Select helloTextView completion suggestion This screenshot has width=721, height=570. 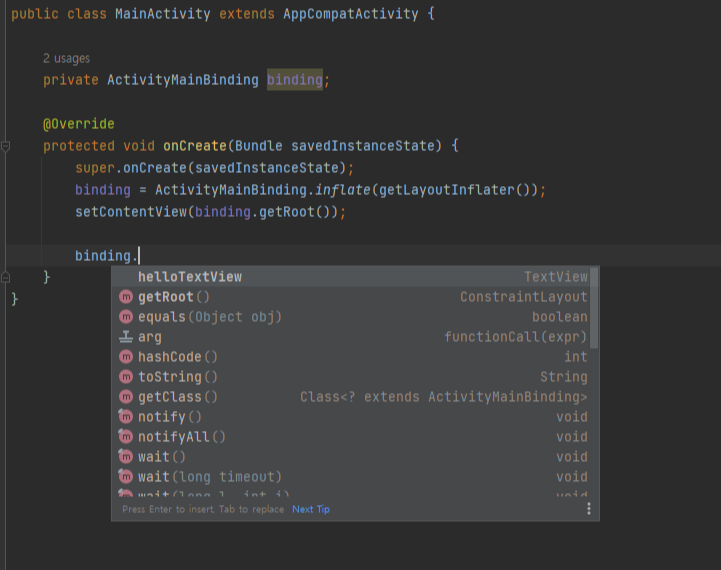click(x=351, y=277)
